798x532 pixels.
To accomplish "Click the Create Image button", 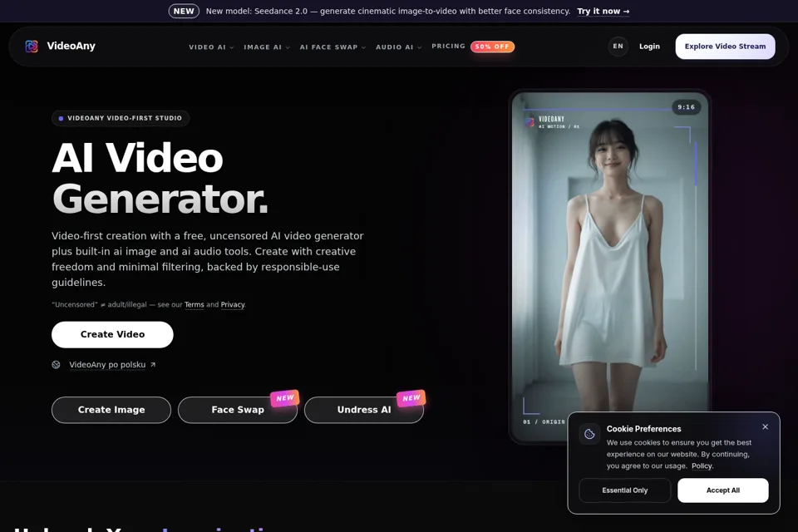I will pos(111,410).
